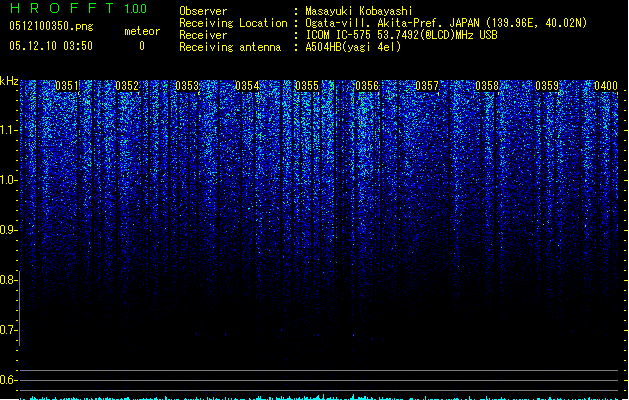Image resolution: width=629 pixels, height=400 pixels.
Task: Click the 0.7 frequency axis label
Action: coord(8,330)
